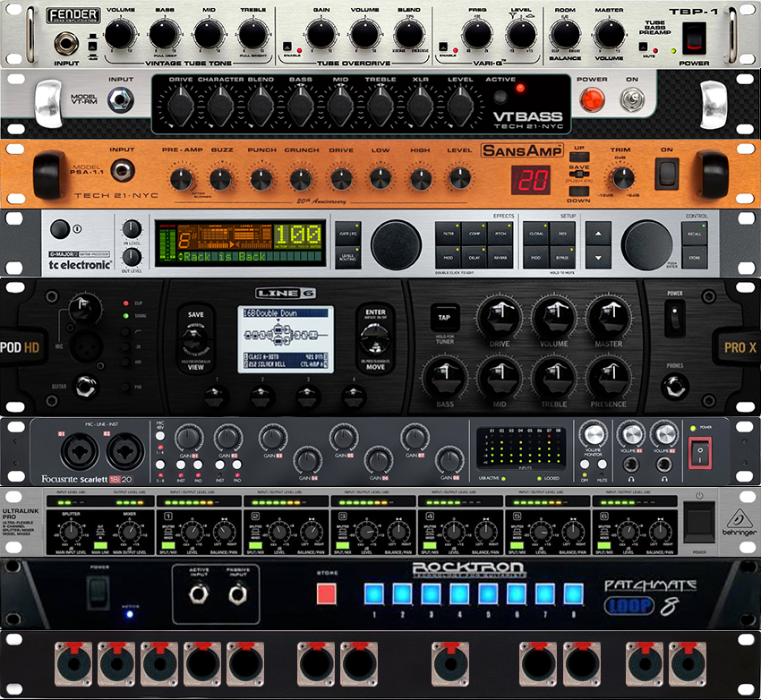761x700 pixels.
Task: Toggle the Fender TBP-1 power rocker switch
Action: coord(694,38)
